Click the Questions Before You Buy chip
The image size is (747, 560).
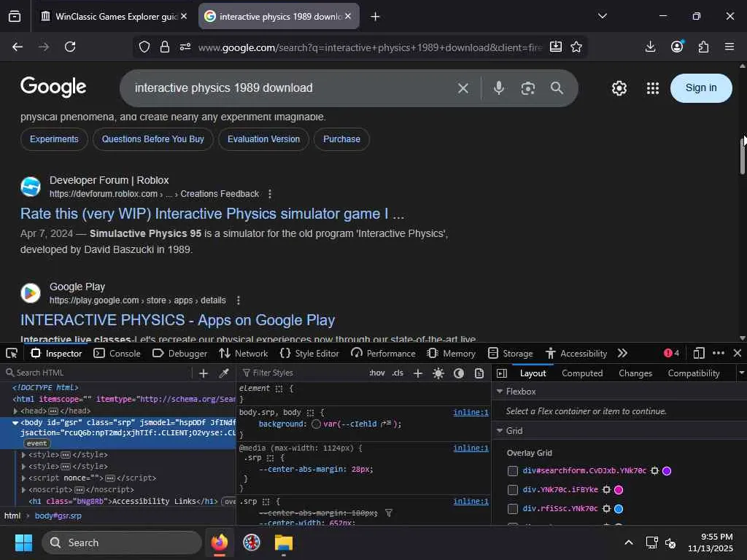tap(153, 139)
